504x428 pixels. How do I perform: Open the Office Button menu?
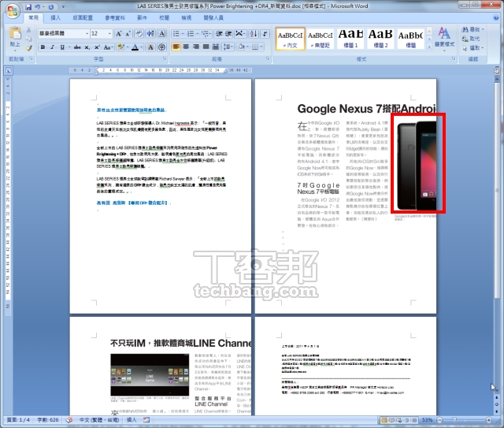[13, 12]
